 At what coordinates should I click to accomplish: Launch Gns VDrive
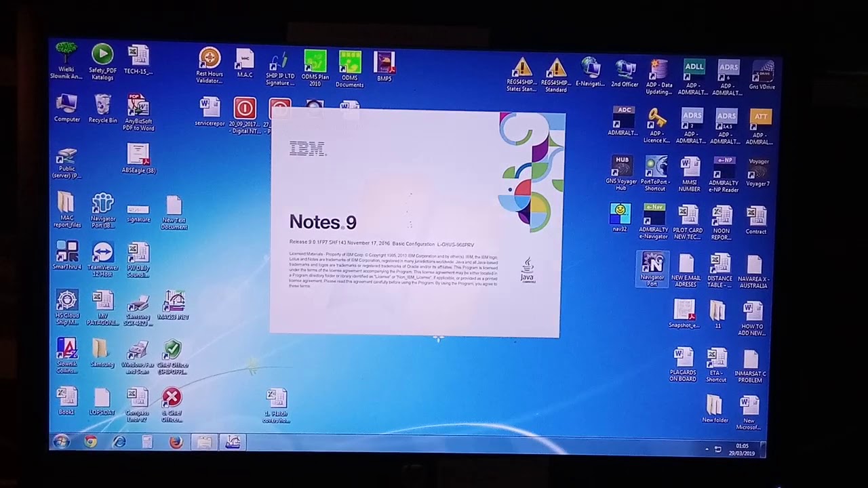tap(762, 76)
